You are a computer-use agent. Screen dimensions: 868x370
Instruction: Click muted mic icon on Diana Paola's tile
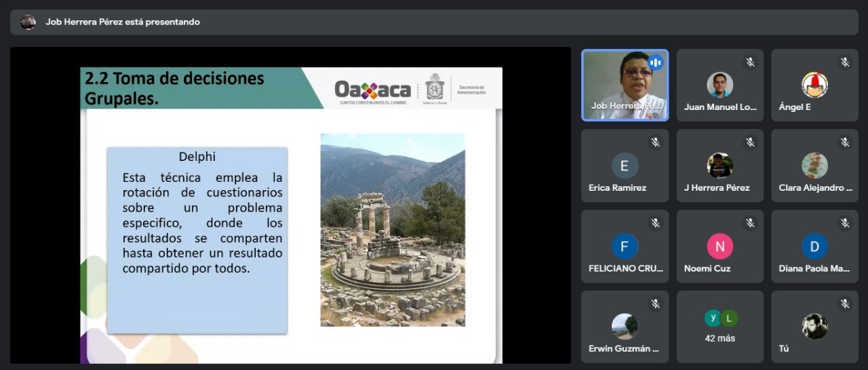[845, 223]
